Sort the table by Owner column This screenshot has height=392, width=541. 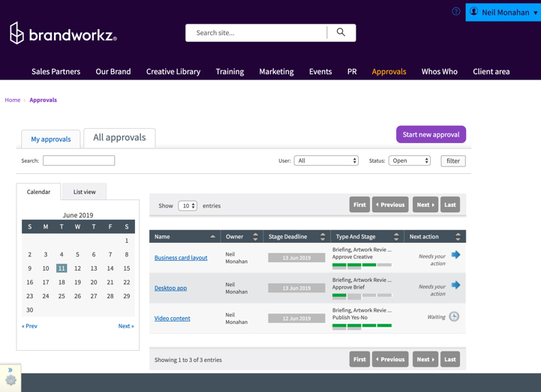pos(242,237)
